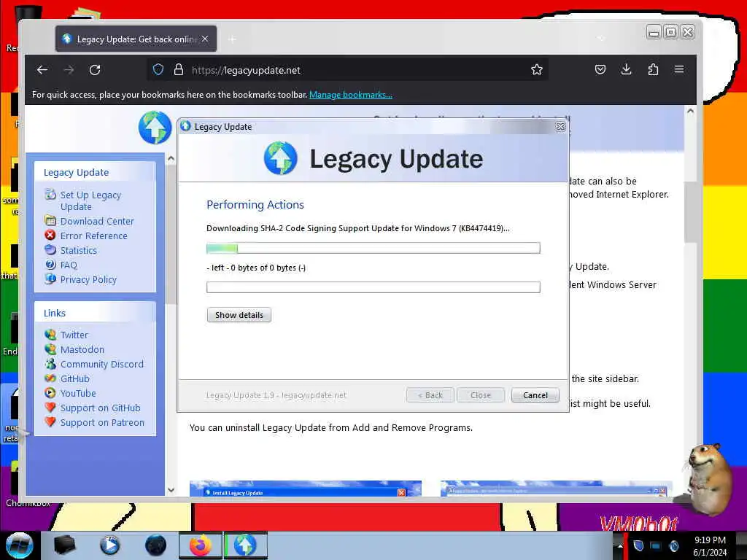Click the Set Up Legacy Update icon
The width and height of the screenshot is (747, 560).
click(50, 194)
